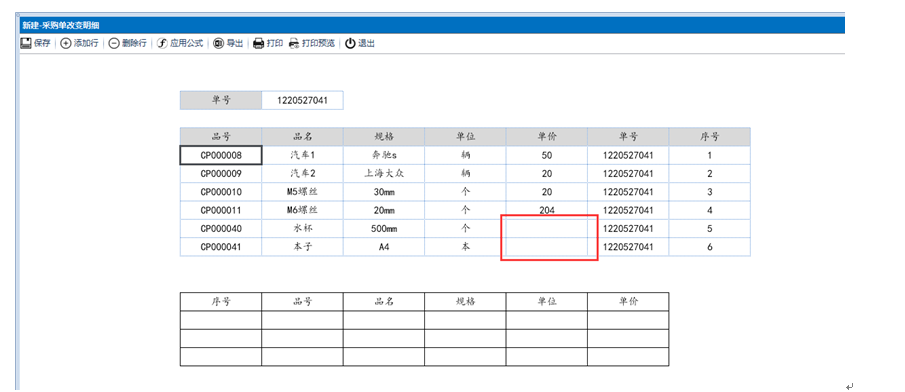Select cell CP000010
The image size is (905, 392).
pyautogui.click(x=221, y=192)
